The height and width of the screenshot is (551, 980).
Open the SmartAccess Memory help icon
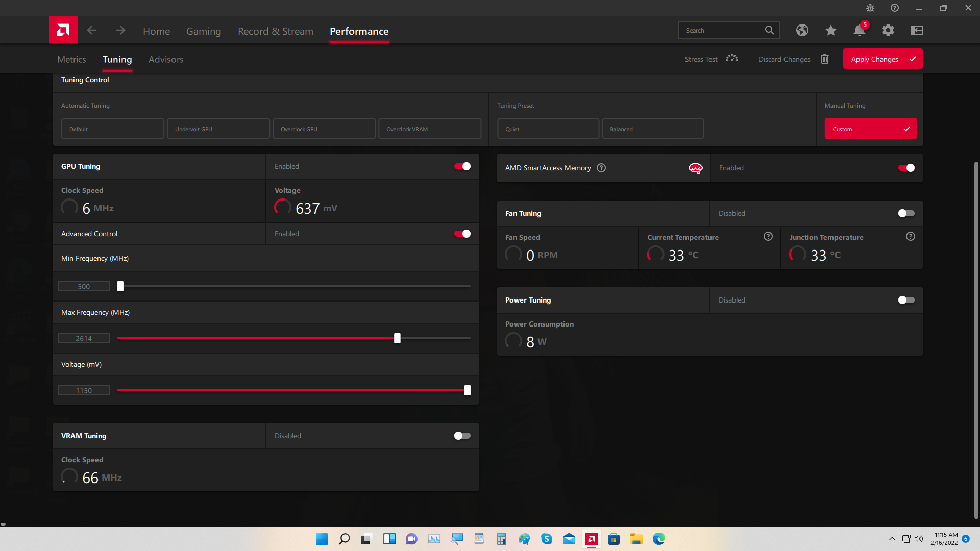[x=601, y=168]
